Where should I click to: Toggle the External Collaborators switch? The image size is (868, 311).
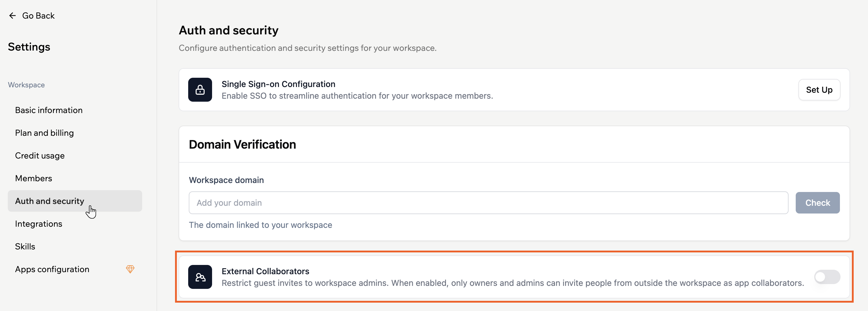827,277
